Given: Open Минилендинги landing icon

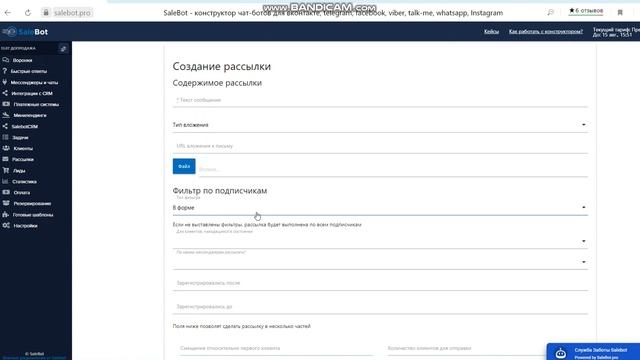Looking at the screenshot, I should 6,115.
